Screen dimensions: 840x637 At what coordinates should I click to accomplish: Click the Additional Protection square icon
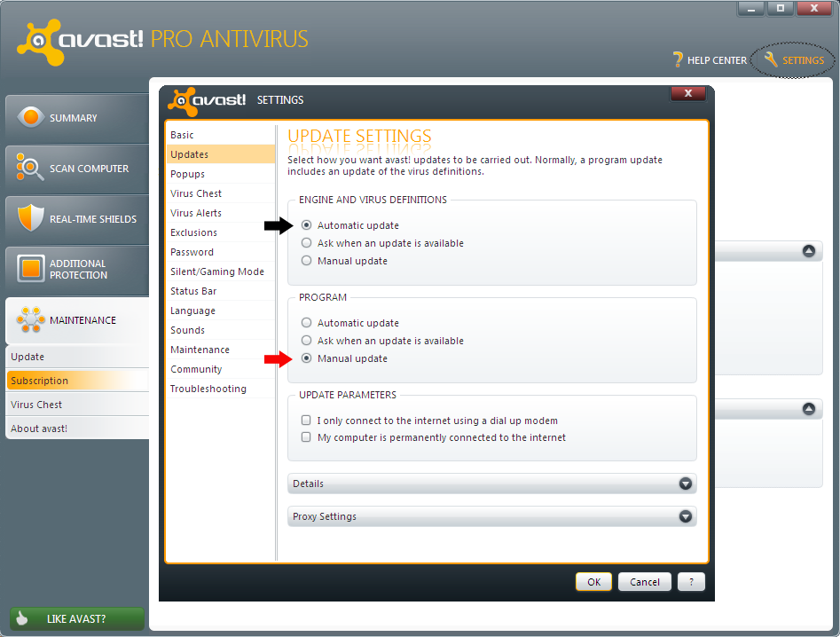pyautogui.click(x=31, y=269)
